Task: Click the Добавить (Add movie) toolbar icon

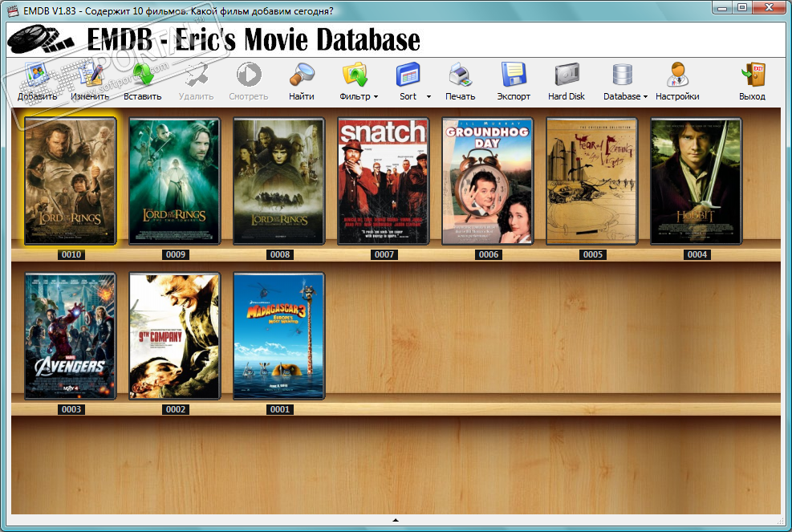Action: tap(37, 75)
